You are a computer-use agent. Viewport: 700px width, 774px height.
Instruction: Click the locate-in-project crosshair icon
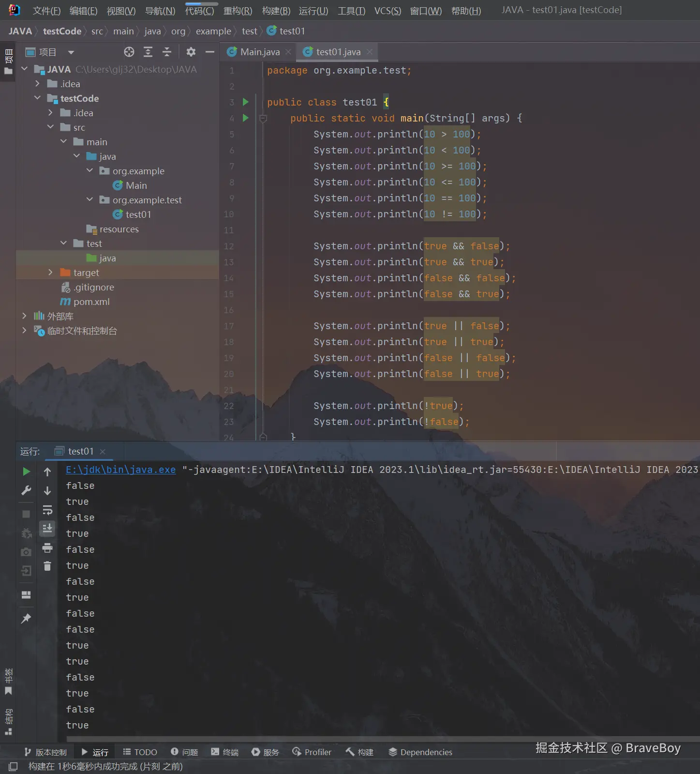click(129, 52)
